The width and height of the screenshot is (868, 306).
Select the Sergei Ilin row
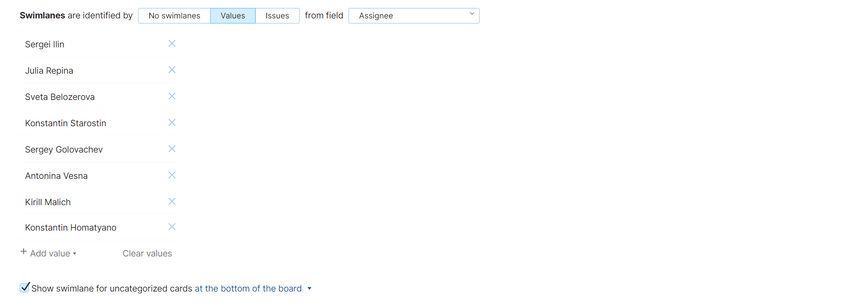[45, 44]
